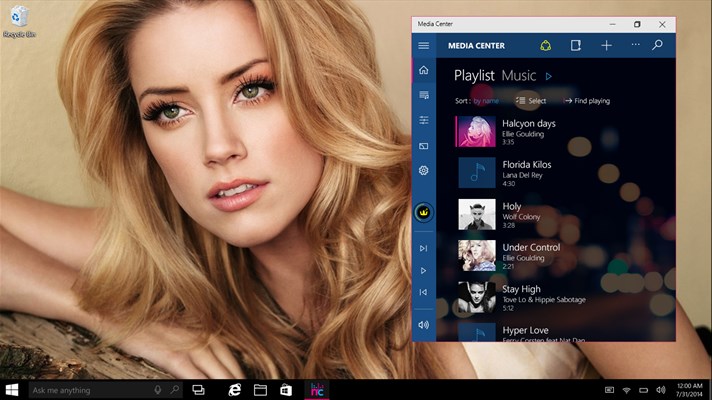This screenshot has width=712, height=400.
Task: Open the hamburger menu in Media Center
Action: 424,45
